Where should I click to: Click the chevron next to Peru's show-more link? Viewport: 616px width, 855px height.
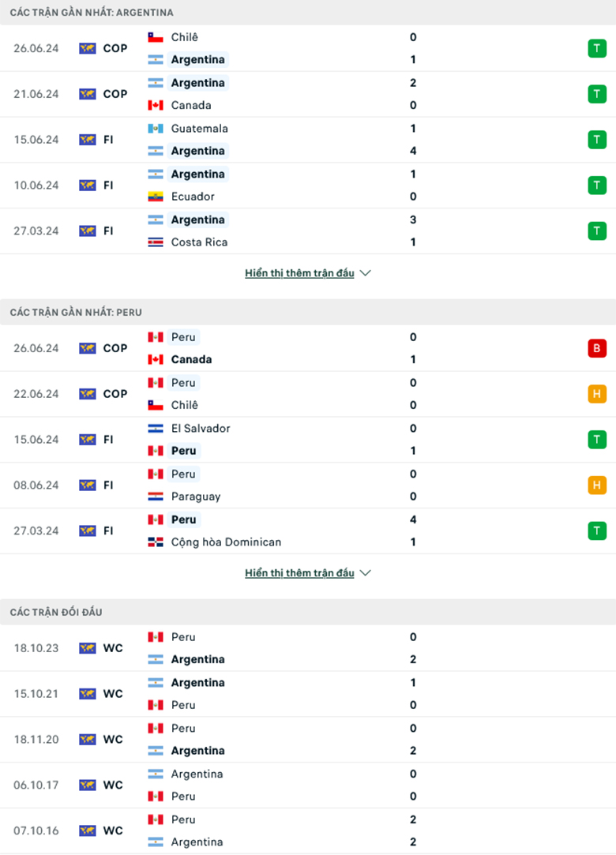point(365,573)
